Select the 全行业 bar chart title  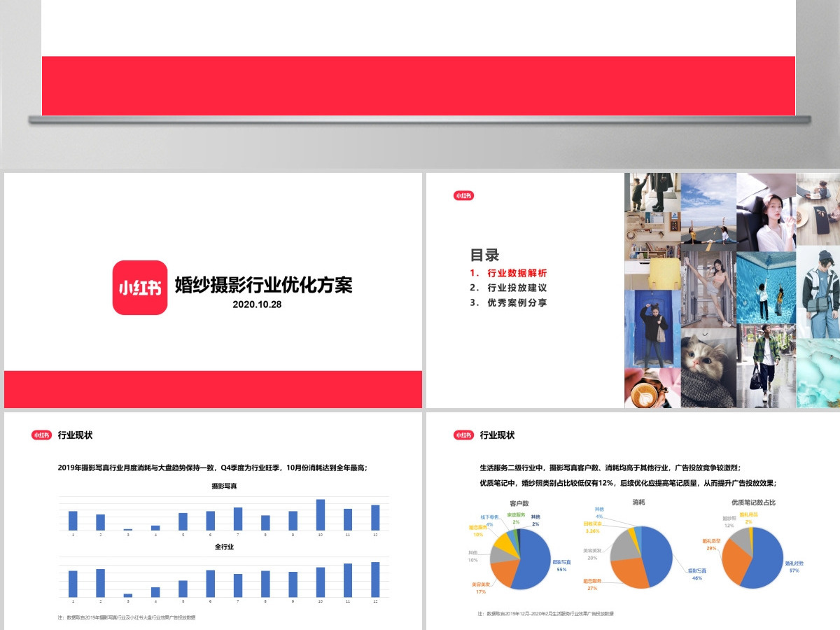224,547
